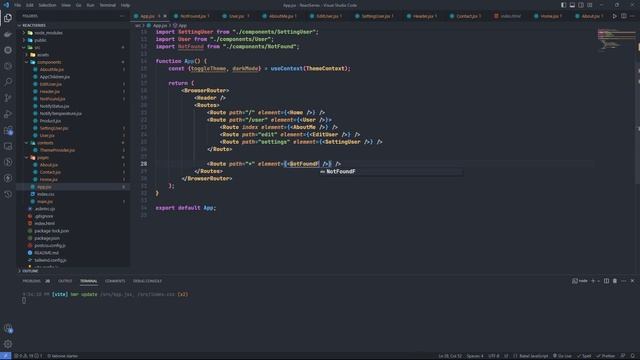
Task: Select the NotFoundF autocomplete suggestion
Action: tap(391, 172)
